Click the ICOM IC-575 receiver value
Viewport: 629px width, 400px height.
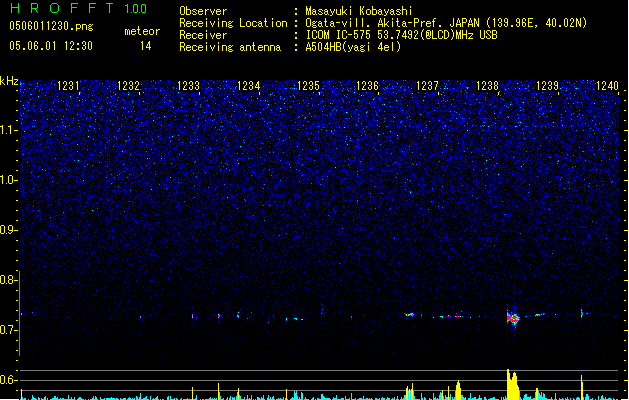click(x=401, y=35)
